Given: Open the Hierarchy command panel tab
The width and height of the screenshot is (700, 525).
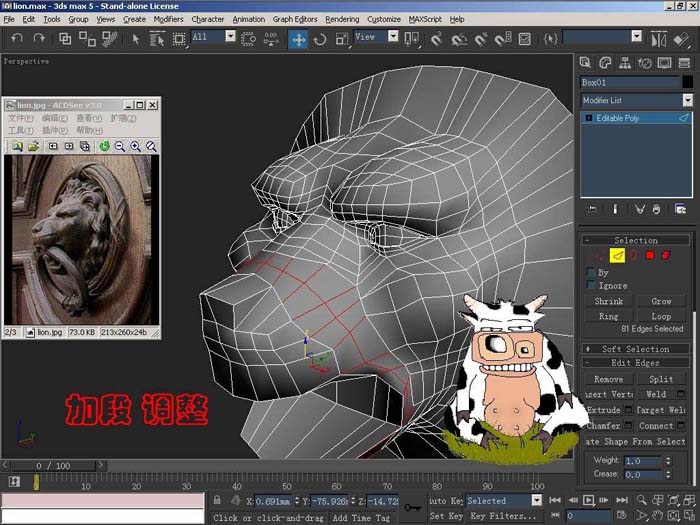Looking at the screenshot, I should [x=625, y=63].
